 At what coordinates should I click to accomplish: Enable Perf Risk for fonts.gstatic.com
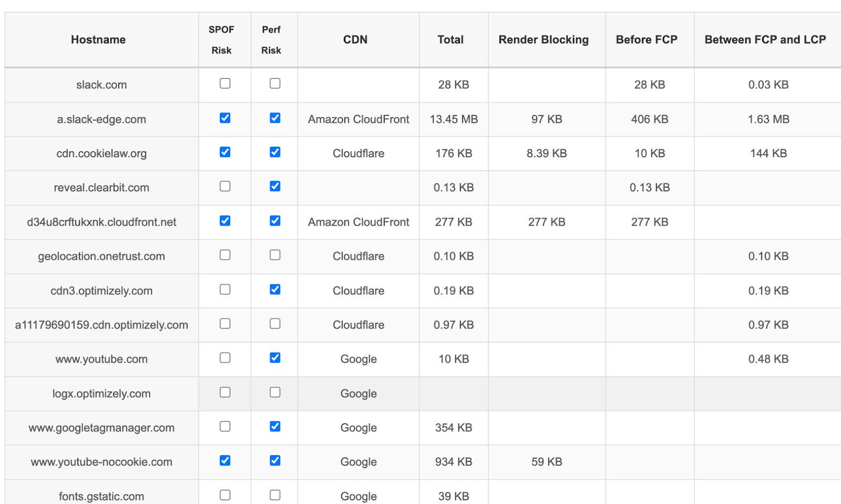[x=274, y=493]
